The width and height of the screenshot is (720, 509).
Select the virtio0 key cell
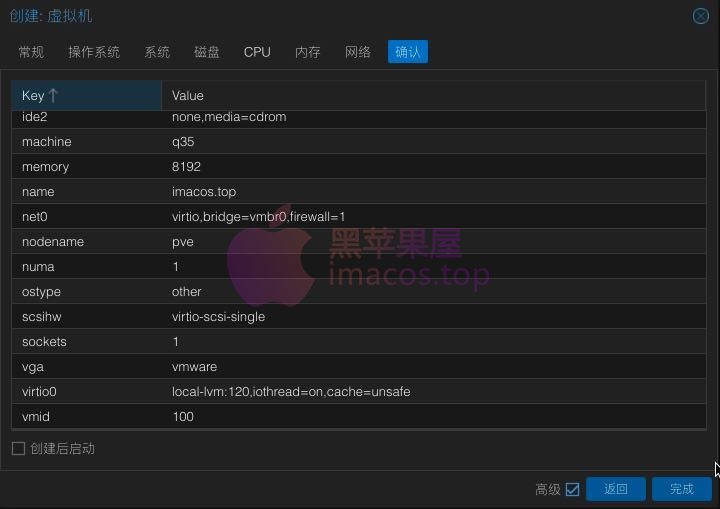(x=87, y=392)
